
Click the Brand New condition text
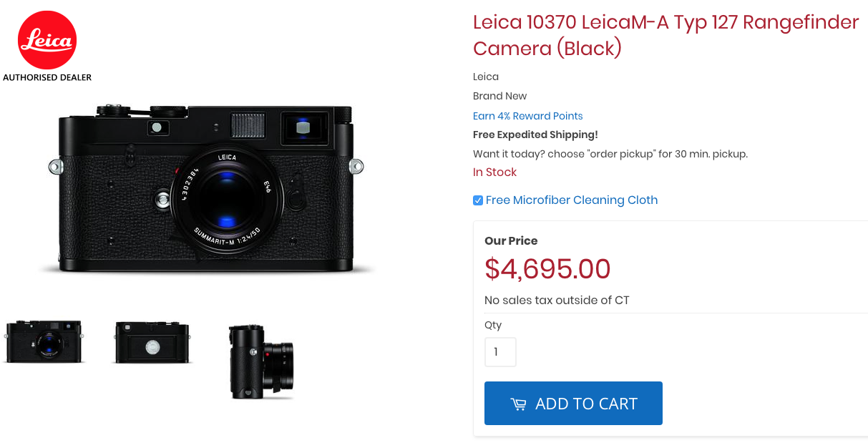pyautogui.click(x=500, y=96)
